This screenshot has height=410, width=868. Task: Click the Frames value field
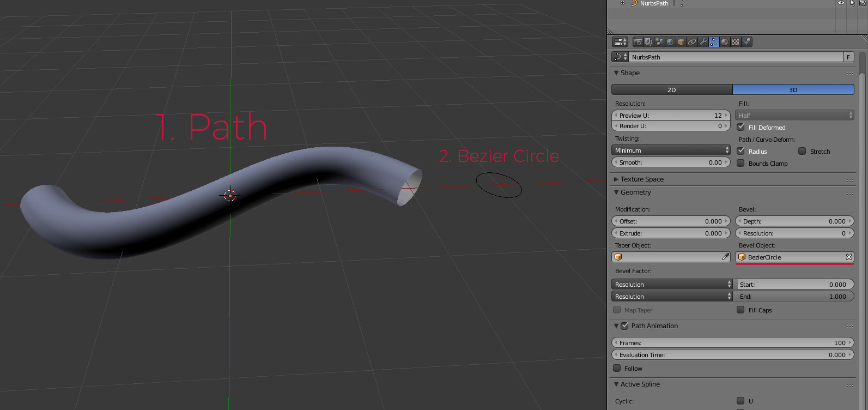tap(733, 343)
